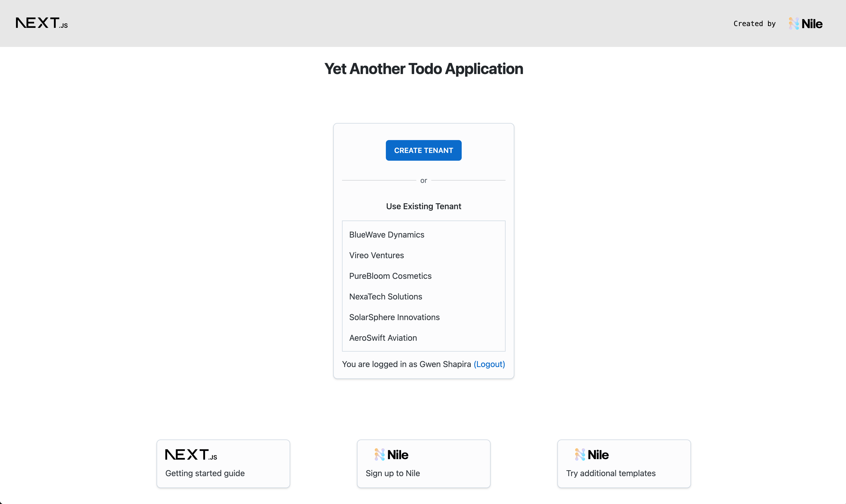Select PureBloom Cosmetics tenant
Image resolution: width=846 pixels, height=504 pixels.
(390, 275)
